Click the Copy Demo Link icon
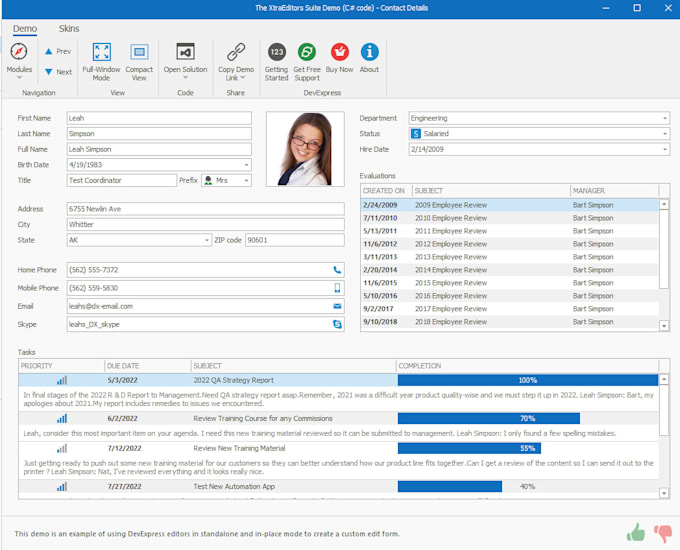 click(236, 52)
